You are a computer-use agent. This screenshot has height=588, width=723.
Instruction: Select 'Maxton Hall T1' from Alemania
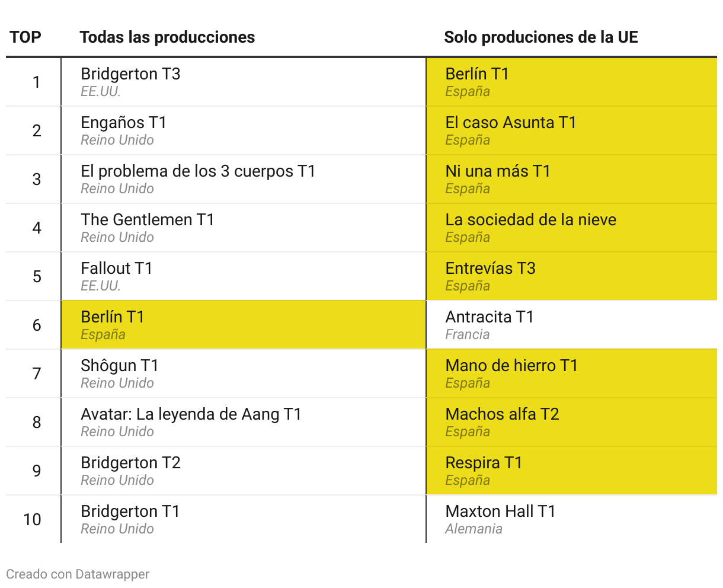tap(500, 512)
